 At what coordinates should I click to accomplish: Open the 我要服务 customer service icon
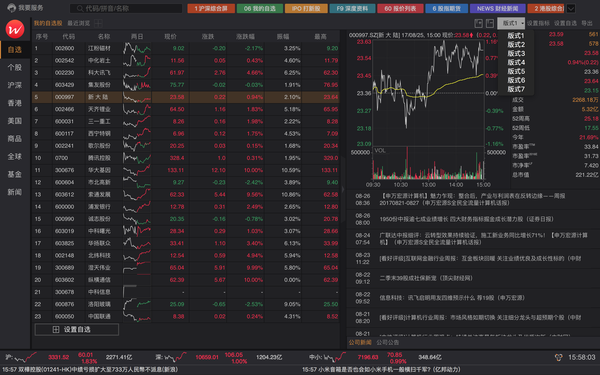(11, 8)
